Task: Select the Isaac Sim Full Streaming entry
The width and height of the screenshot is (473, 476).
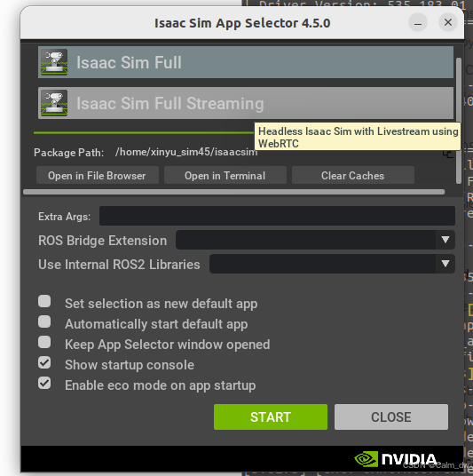Action: (x=246, y=103)
